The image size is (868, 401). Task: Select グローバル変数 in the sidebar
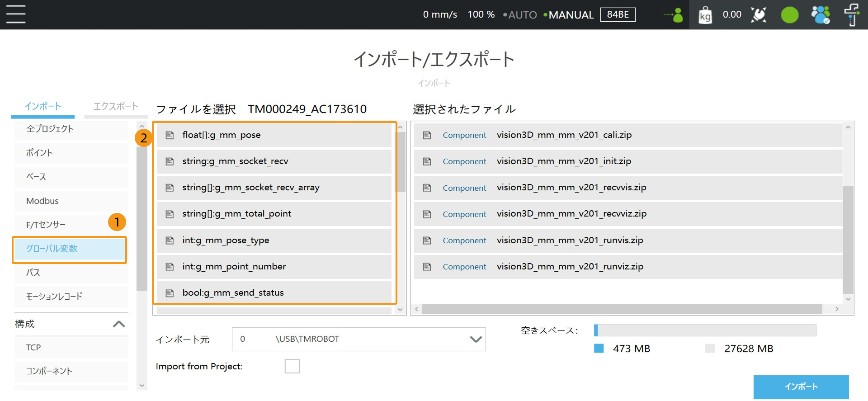coord(70,249)
